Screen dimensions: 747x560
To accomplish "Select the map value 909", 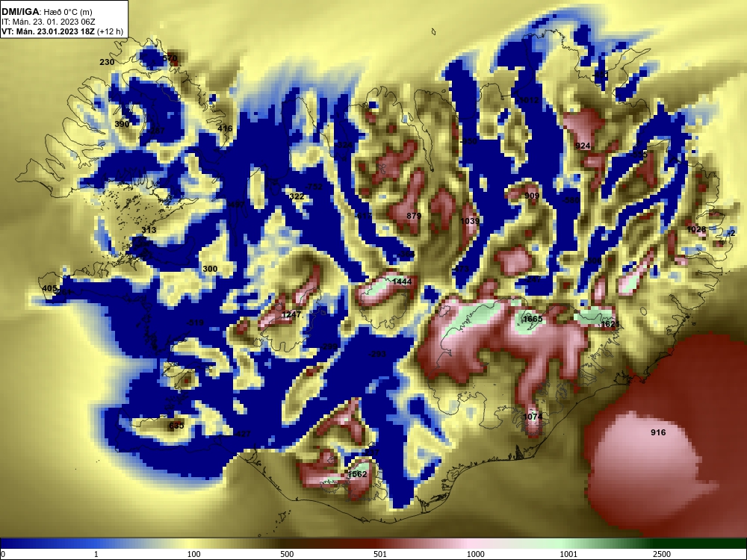I will click(532, 196).
